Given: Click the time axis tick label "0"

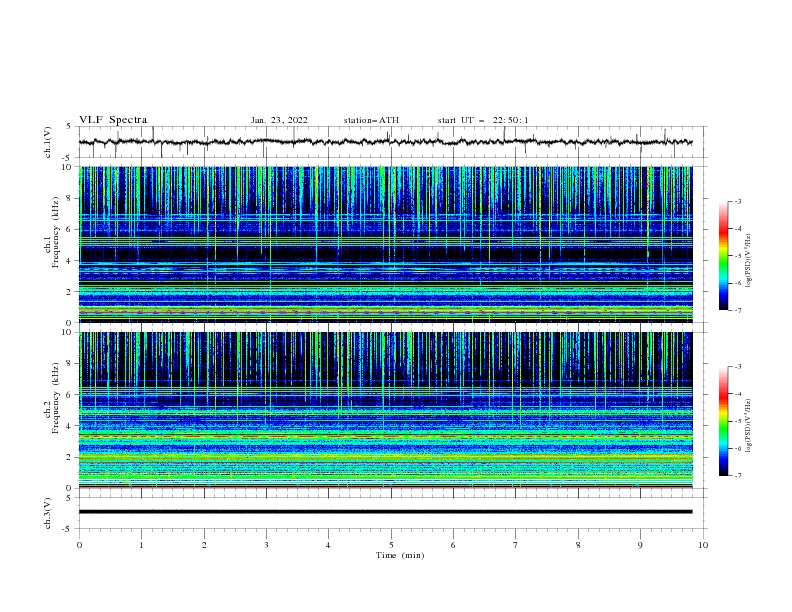Looking at the screenshot, I should tap(79, 545).
